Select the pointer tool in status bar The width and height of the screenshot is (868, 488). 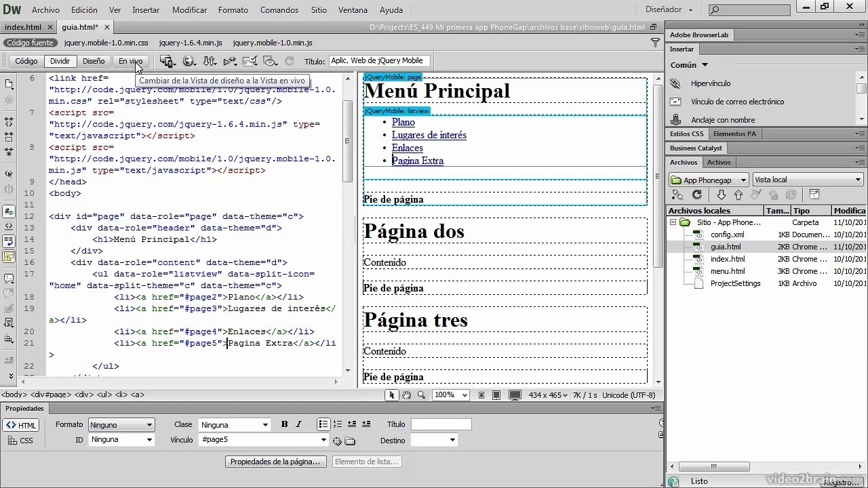point(391,395)
